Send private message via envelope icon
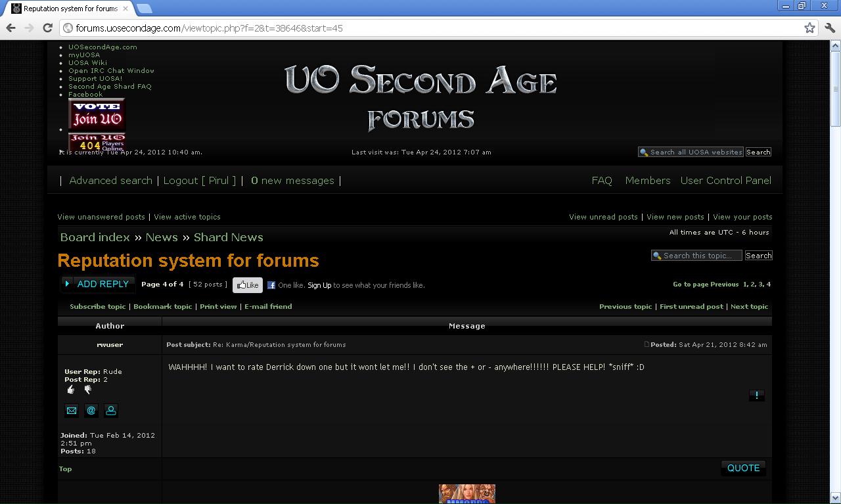Image resolution: width=841 pixels, height=504 pixels. pos(72,411)
